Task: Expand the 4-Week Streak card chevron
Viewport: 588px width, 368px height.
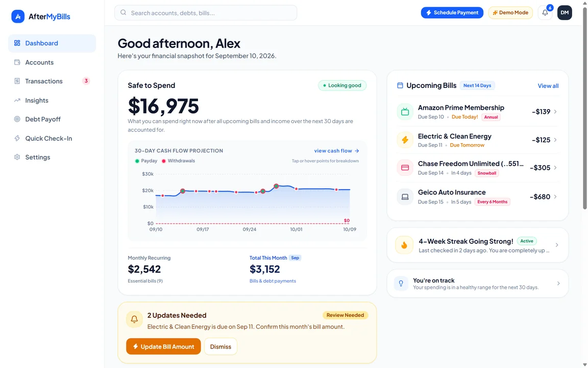Action: (x=557, y=245)
